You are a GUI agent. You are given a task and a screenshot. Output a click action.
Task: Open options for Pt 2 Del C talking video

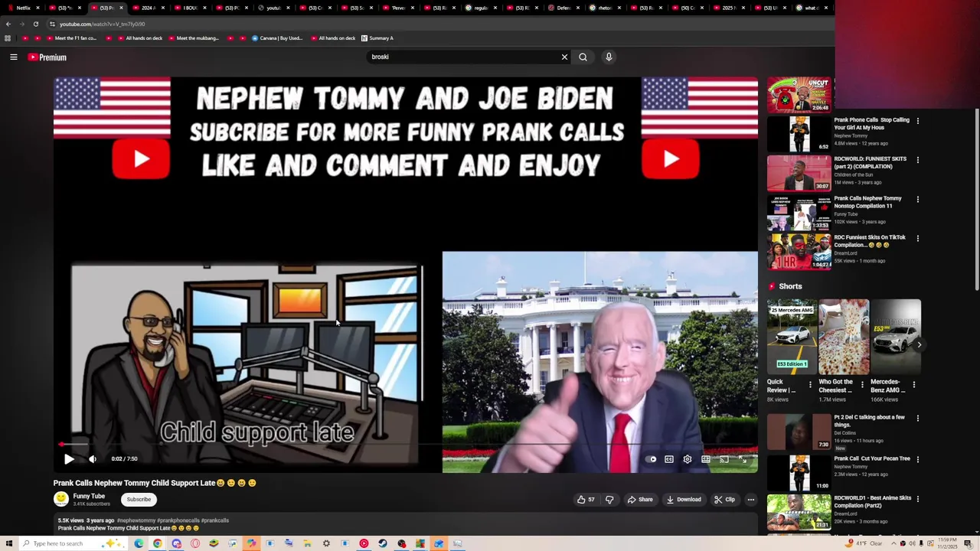917,419
